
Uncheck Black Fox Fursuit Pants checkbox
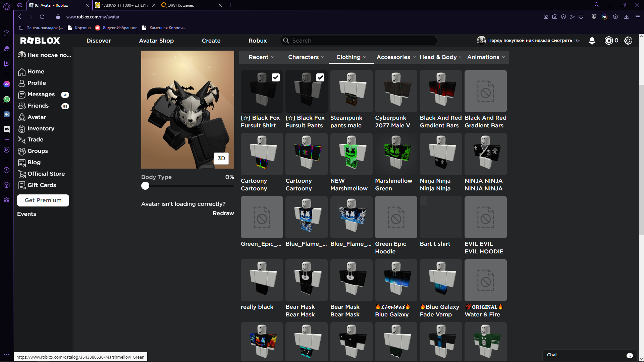(x=320, y=77)
